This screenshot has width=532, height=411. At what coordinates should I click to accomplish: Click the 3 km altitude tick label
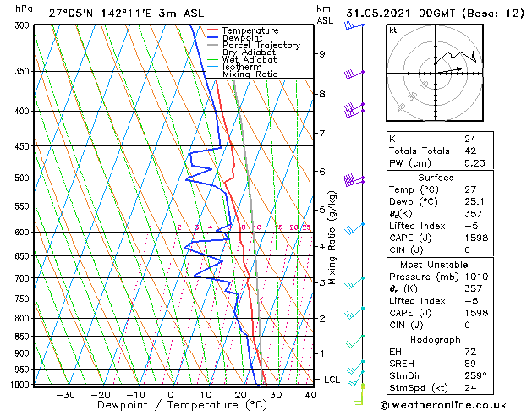pos(322,282)
